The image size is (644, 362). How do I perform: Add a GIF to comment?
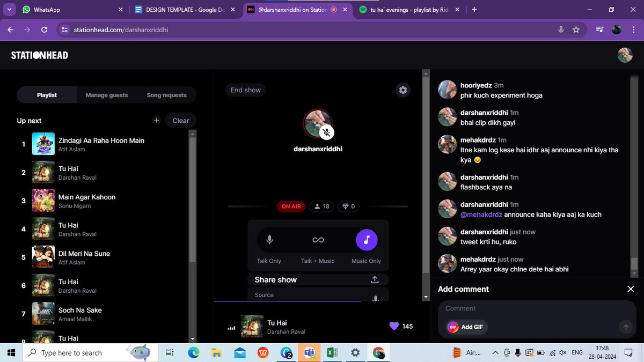(x=467, y=327)
